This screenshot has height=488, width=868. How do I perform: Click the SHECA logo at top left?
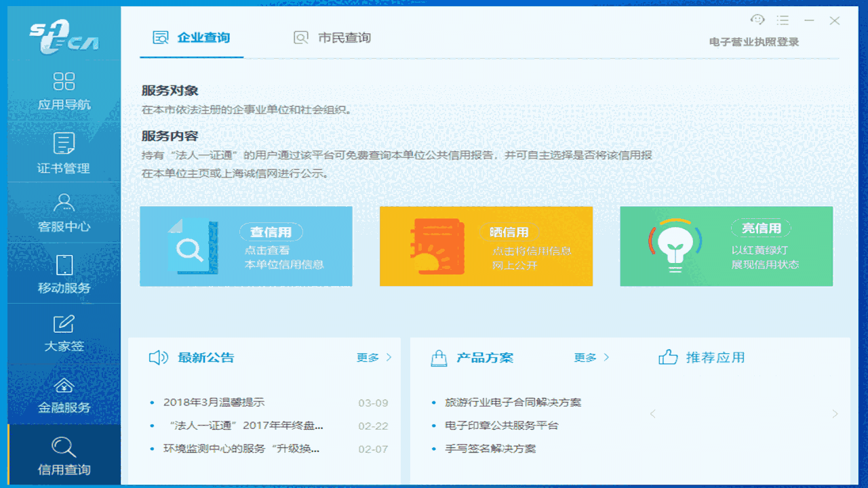[x=64, y=34]
